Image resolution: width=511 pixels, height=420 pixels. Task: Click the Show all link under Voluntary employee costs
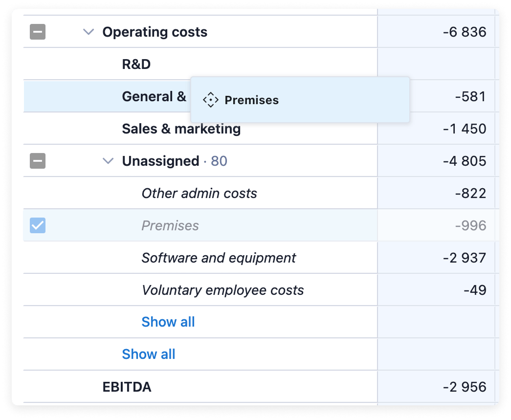click(168, 322)
